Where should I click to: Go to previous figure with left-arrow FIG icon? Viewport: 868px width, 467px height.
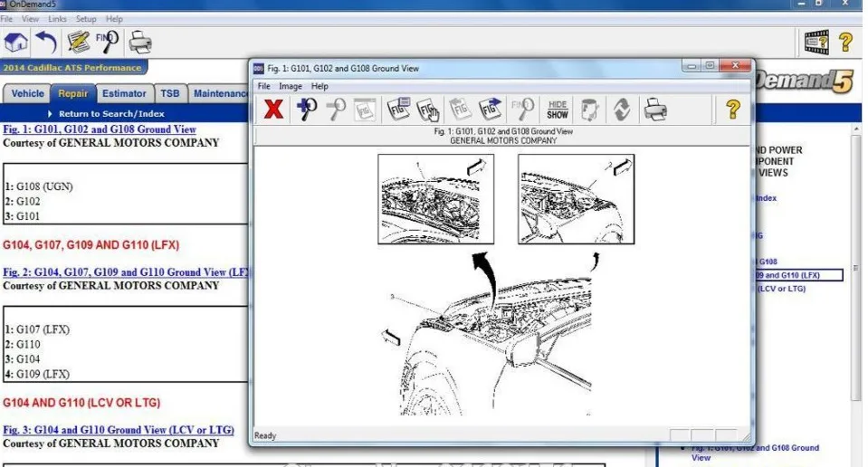point(460,110)
